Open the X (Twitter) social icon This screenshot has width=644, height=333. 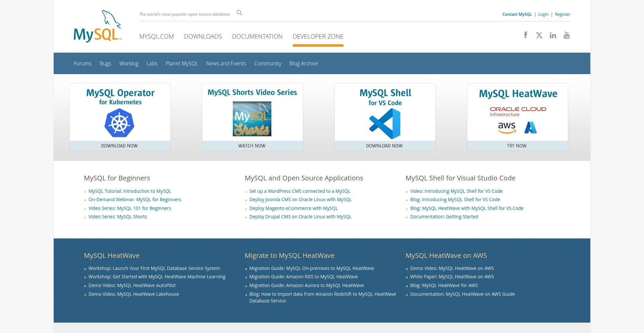pos(539,35)
